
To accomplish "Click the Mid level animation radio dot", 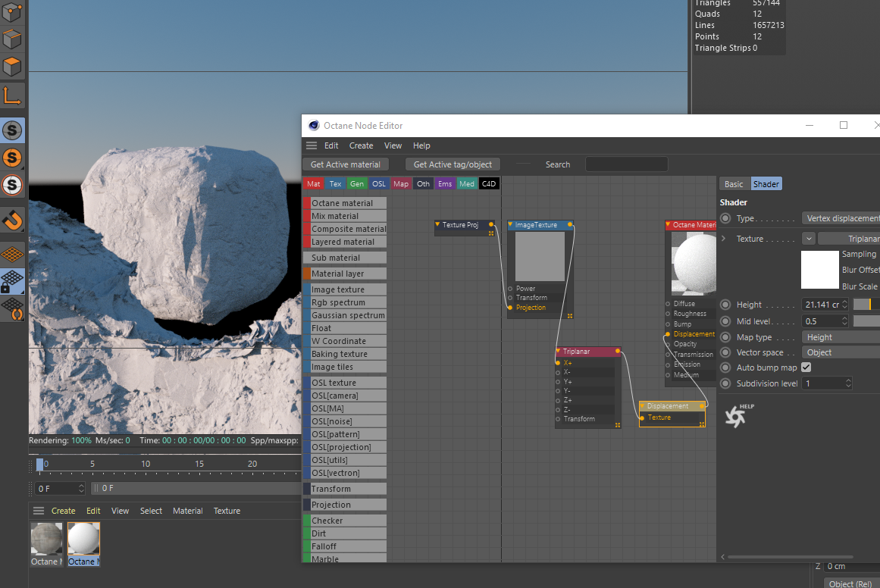I will click(x=725, y=321).
